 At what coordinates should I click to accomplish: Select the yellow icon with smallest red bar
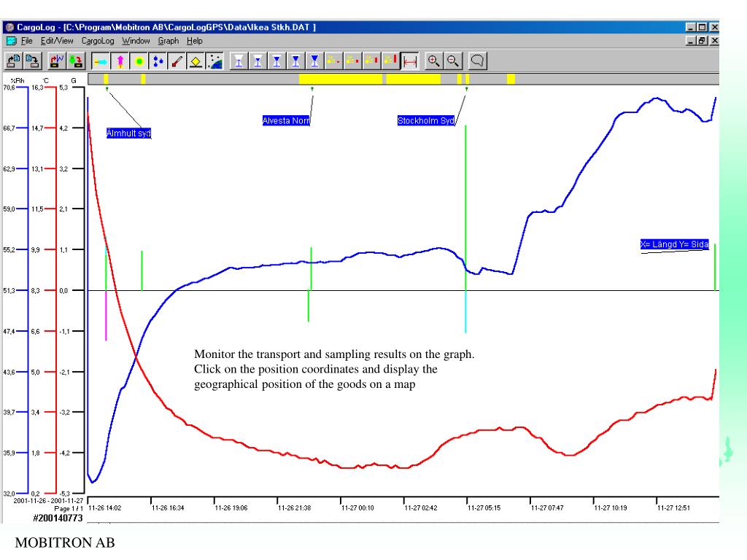tap(333, 61)
